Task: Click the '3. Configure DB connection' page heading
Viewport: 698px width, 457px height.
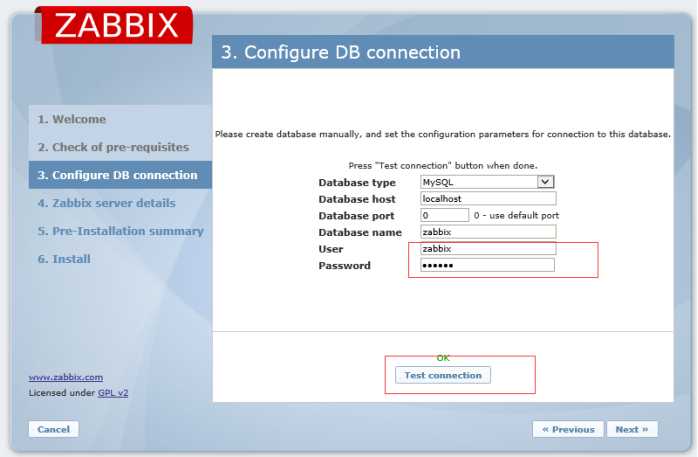Action: click(341, 53)
